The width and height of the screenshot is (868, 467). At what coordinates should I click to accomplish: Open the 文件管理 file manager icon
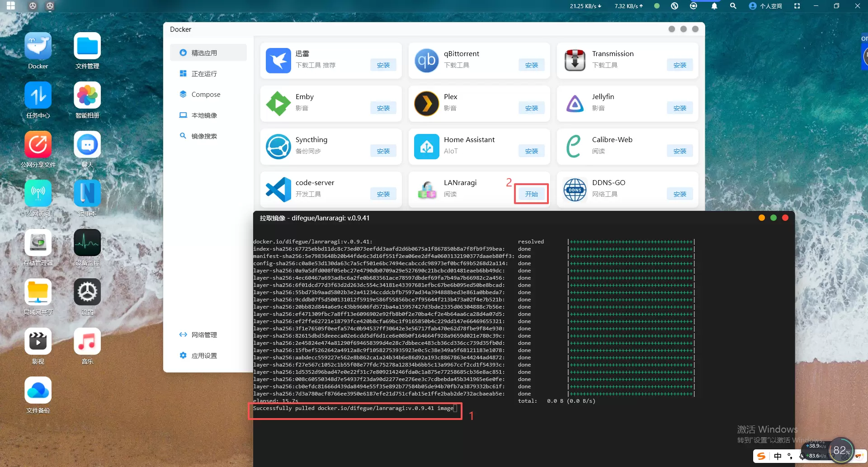87,47
